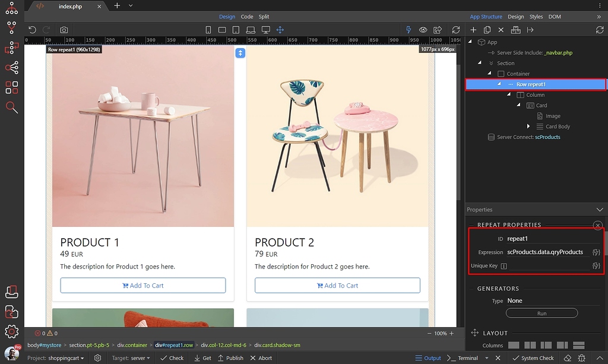This screenshot has height=364, width=608.
Task: Click the blue row move handle on canvas
Action: pyautogui.click(x=240, y=53)
